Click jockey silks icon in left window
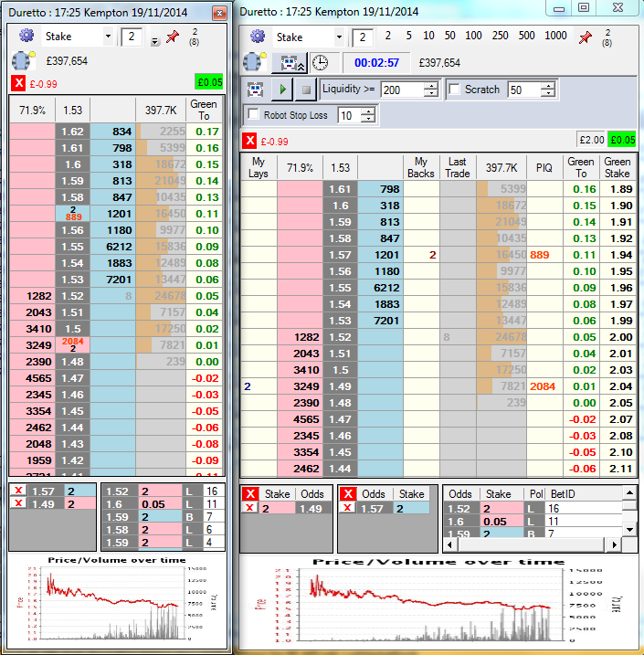The width and height of the screenshot is (644, 655). point(24,60)
